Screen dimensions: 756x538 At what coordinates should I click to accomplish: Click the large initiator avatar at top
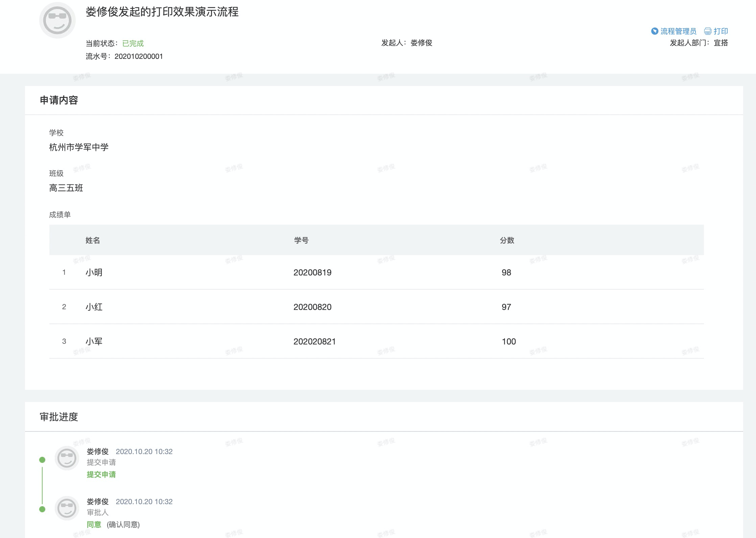coord(57,20)
